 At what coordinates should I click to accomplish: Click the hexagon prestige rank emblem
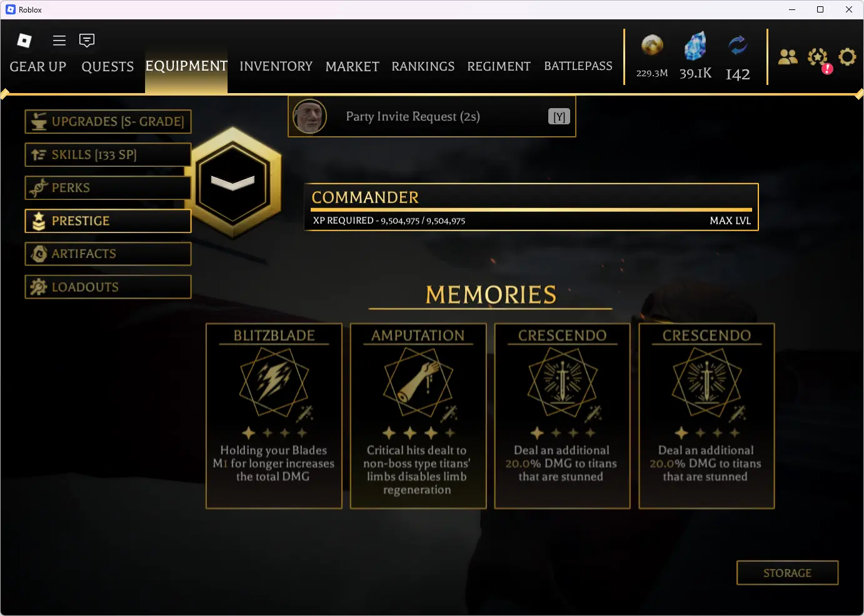click(233, 182)
